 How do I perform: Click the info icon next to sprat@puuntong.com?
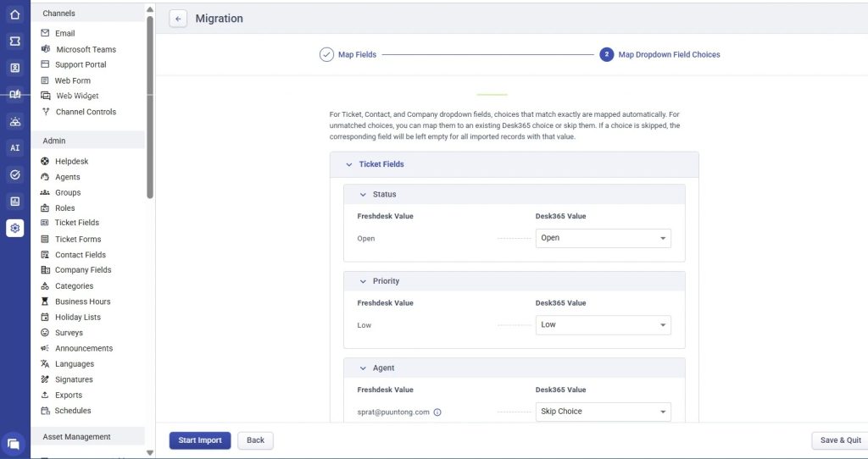(x=437, y=412)
